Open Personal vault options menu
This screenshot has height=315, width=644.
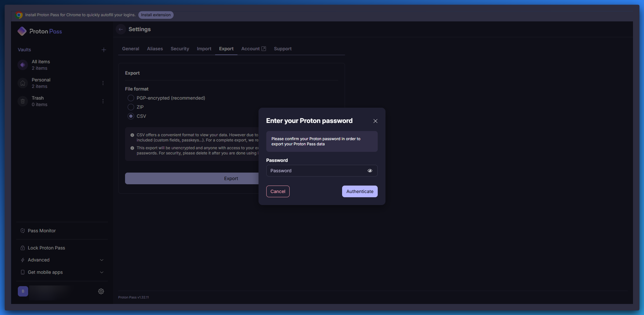(103, 83)
